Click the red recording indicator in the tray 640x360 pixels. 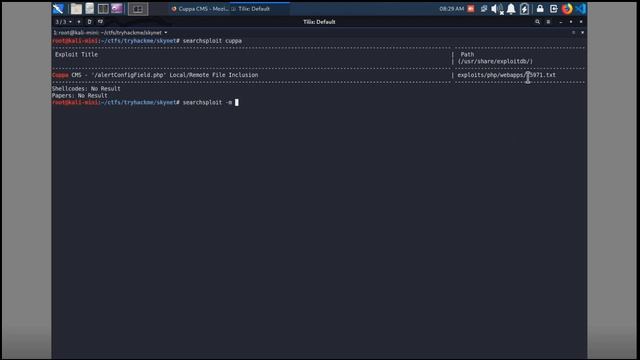471,9
